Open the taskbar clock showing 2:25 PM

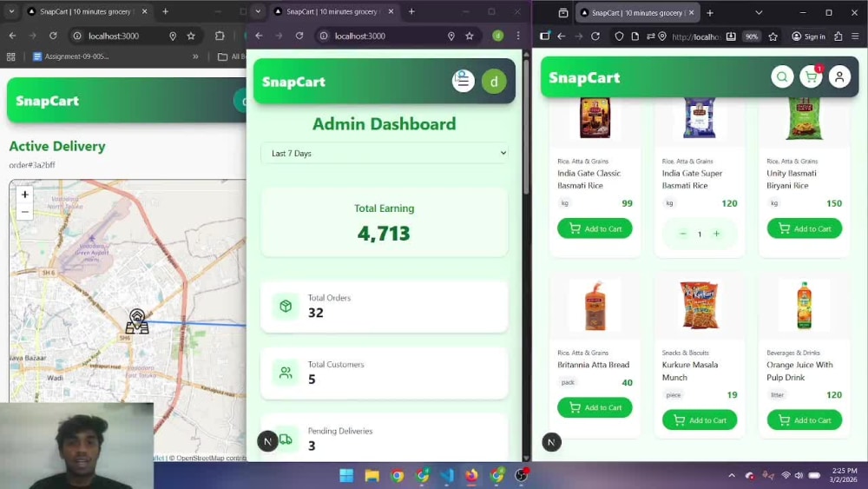843,475
